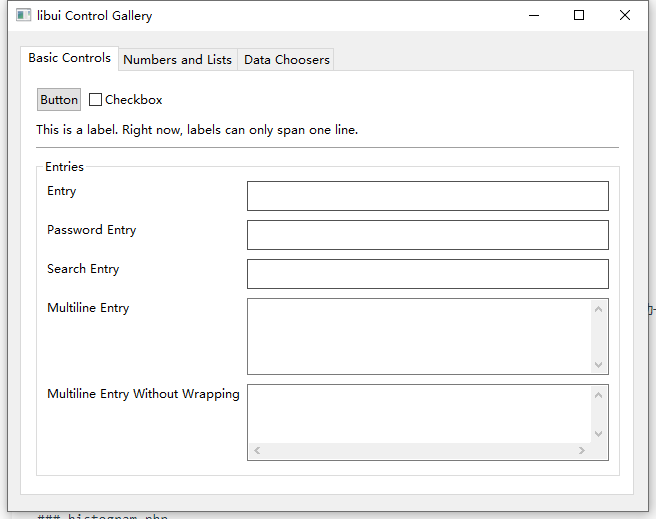Click into the Search Entry box
Image resolution: width=656 pixels, height=519 pixels.
pyautogui.click(x=427, y=274)
